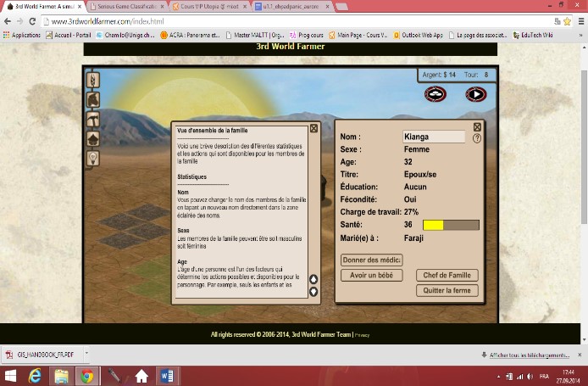This screenshot has width=588, height=386.
Task: Open the livestock menu icon in game sidebar
Action: click(x=93, y=100)
